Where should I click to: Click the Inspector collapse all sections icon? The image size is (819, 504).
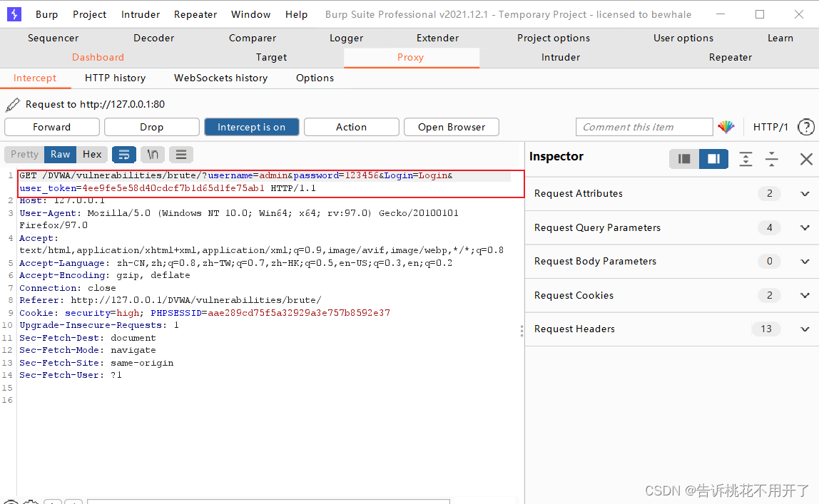tap(771, 158)
